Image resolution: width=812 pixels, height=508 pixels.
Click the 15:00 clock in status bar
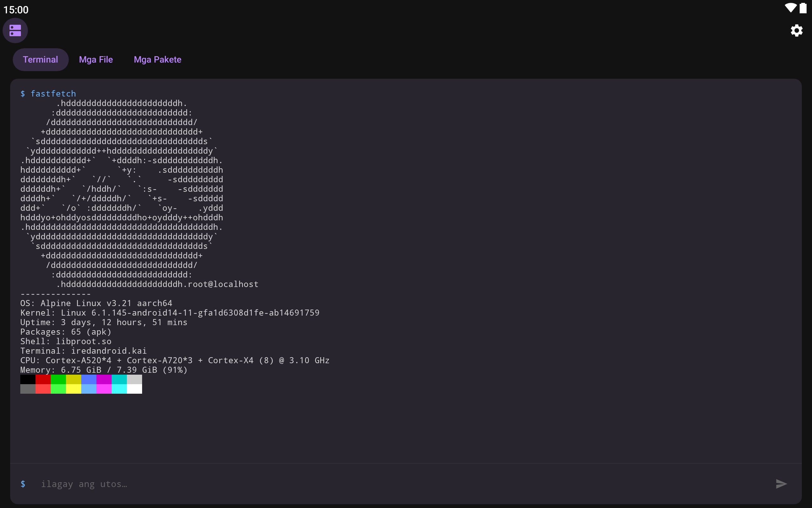click(x=16, y=10)
